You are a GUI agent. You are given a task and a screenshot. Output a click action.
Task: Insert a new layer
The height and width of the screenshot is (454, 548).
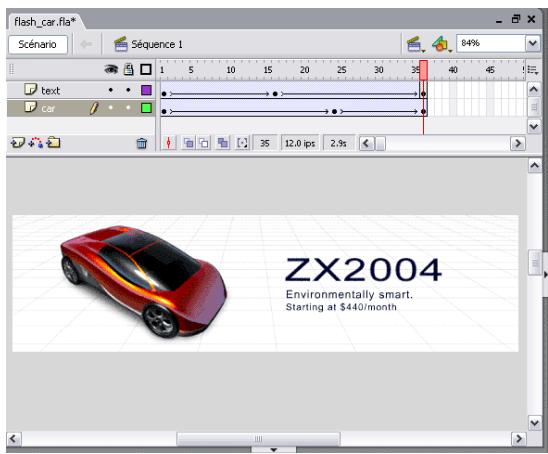17,143
